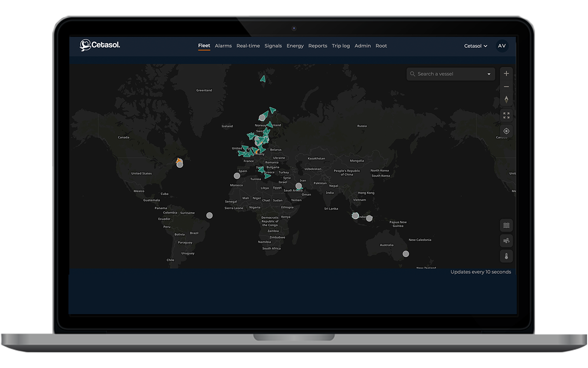Screen dimensions: 588x368
Task: Select the gray vessel marker near Spain
Action: pos(237,176)
